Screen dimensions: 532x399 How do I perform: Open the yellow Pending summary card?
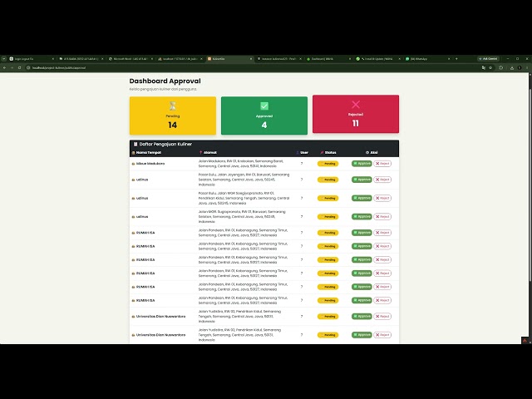(x=173, y=116)
